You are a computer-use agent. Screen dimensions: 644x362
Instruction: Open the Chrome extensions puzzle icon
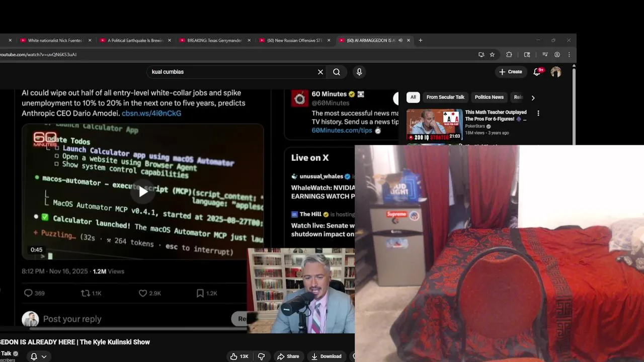[x=509, y=54]
